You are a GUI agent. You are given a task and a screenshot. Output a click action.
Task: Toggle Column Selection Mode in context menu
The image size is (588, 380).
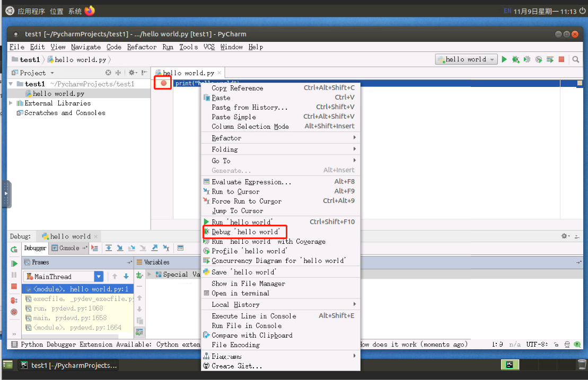click(x=280, y=127)
